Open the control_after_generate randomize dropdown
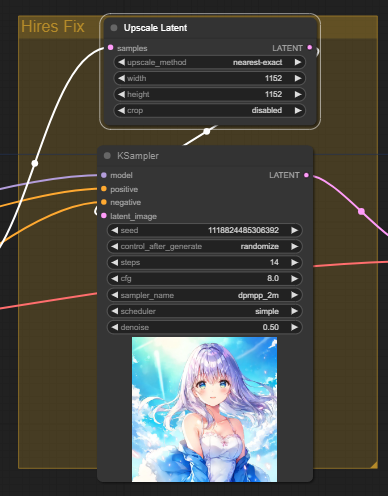 (x=205, y=246)
